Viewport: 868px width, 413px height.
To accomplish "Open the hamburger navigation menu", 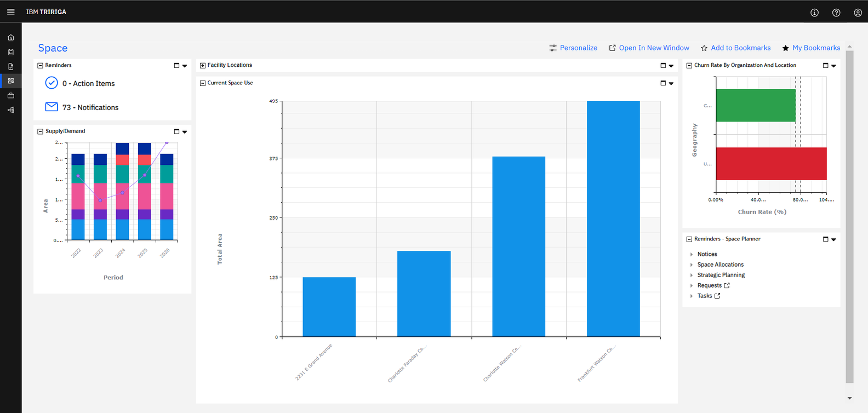I will pyautogui.click(x=10, y=12).
